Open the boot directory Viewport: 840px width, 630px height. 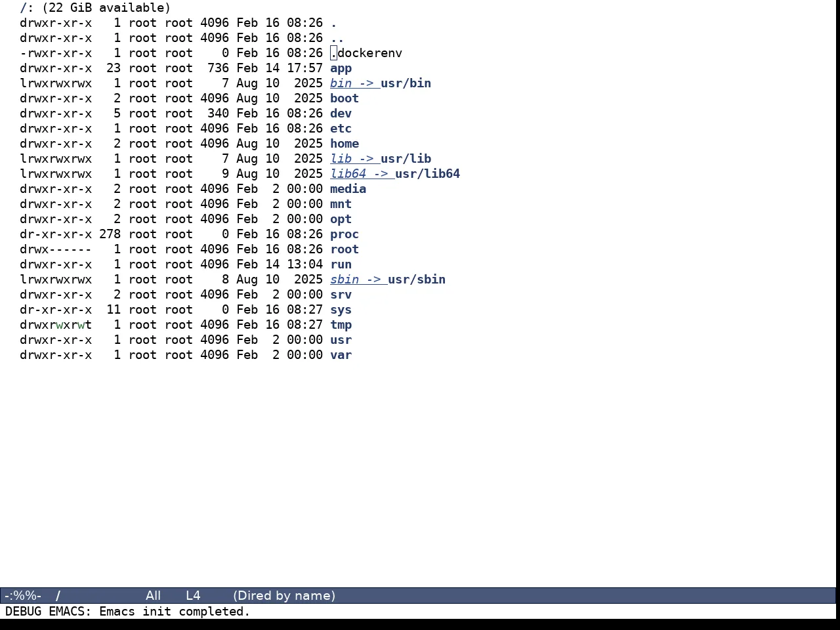[x=345, y=98]
